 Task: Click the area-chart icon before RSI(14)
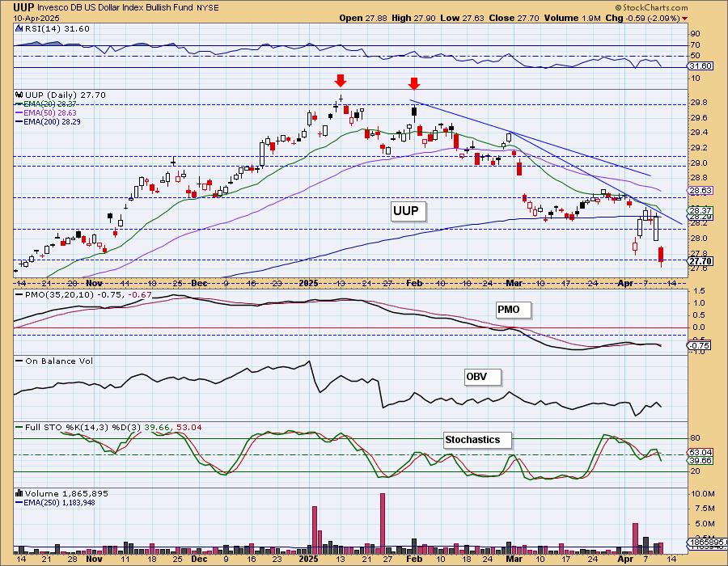click(x=19, y=28)
